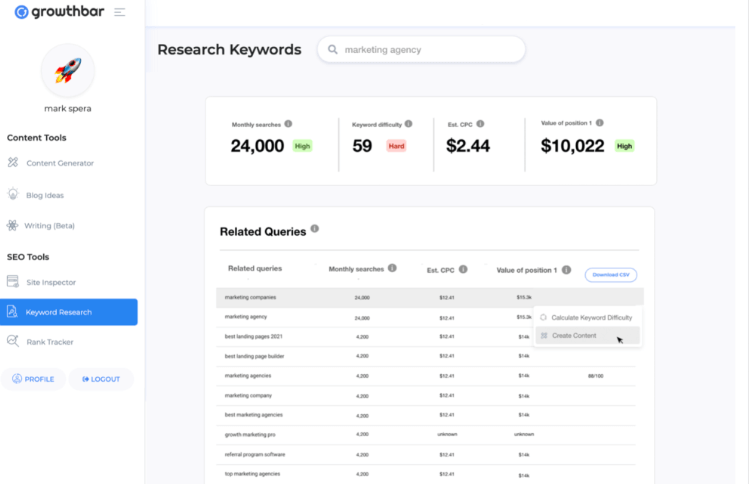Click the 88/100 difficulty score

point(596,376)
